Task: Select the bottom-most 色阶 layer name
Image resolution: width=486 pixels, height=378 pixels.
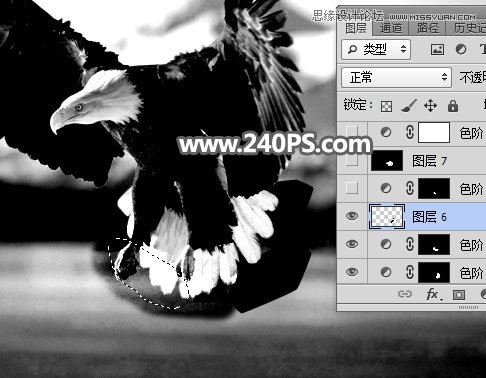Action: coord(471,273)
